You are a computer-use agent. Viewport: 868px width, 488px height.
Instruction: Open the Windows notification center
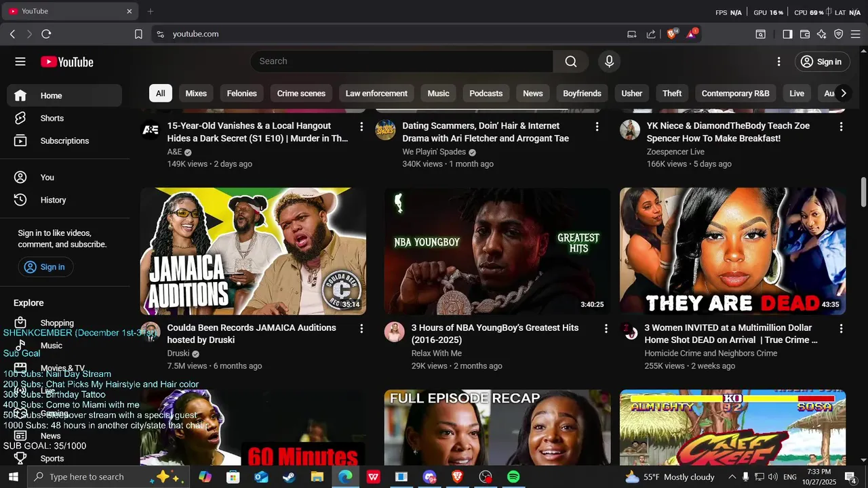850,477
